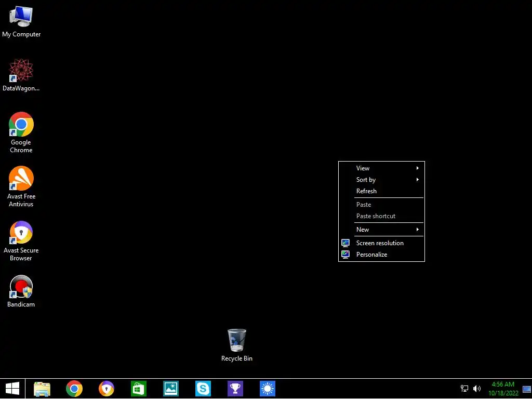Select the Avast Free Antivirus desktop shortcut
The height and width of the screenshot is (399, 532).
(21, 187)
